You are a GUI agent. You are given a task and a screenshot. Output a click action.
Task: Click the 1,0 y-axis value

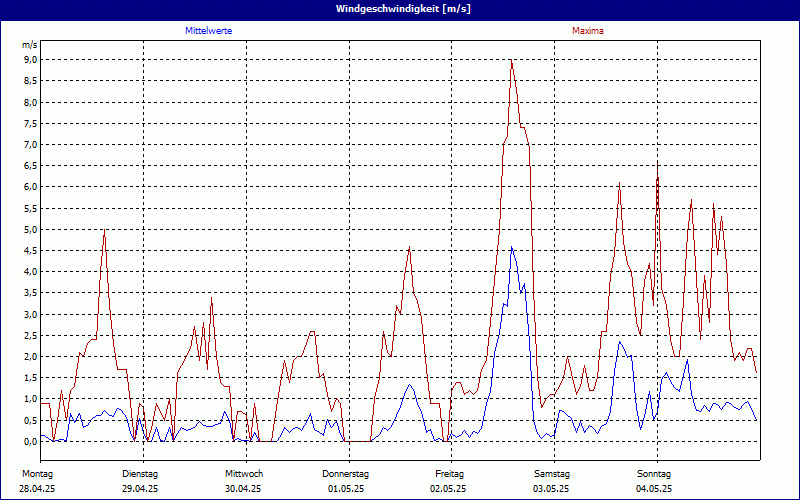[x=30, y=399]
